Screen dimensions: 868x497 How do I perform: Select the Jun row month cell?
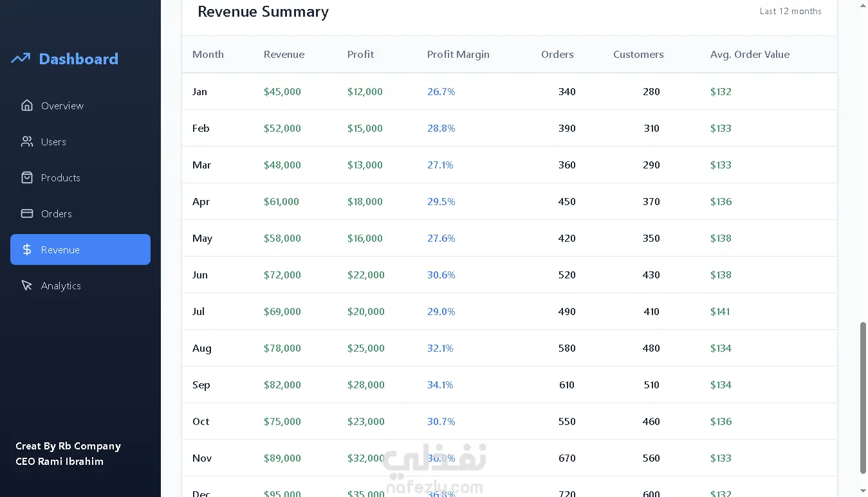click(200, 275)
